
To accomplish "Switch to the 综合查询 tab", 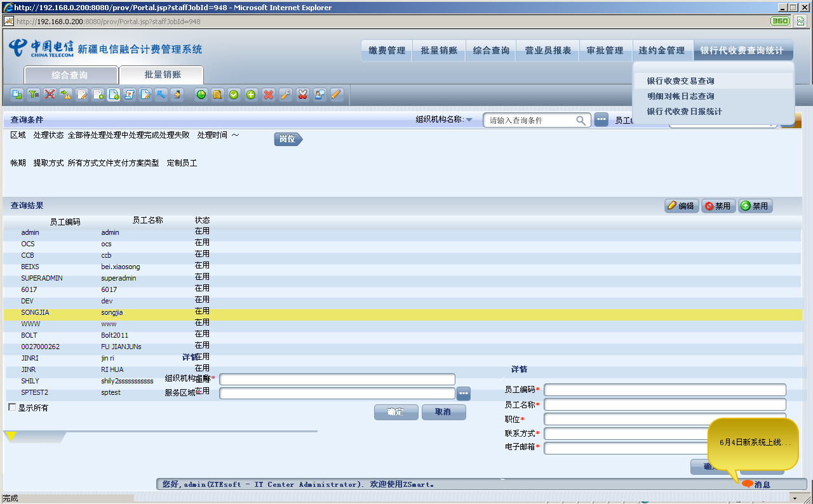I will coord(70,75).
